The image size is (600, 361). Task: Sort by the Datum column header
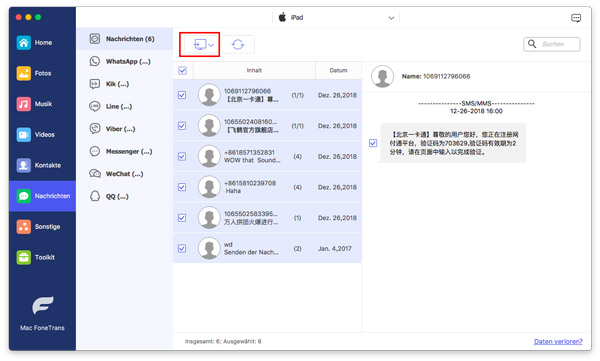pos(338,70)
